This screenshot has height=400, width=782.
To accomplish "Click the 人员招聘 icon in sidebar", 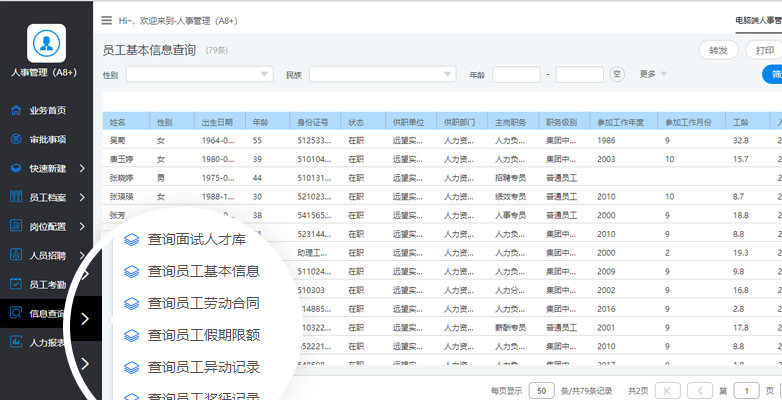I will coord(16,255).
